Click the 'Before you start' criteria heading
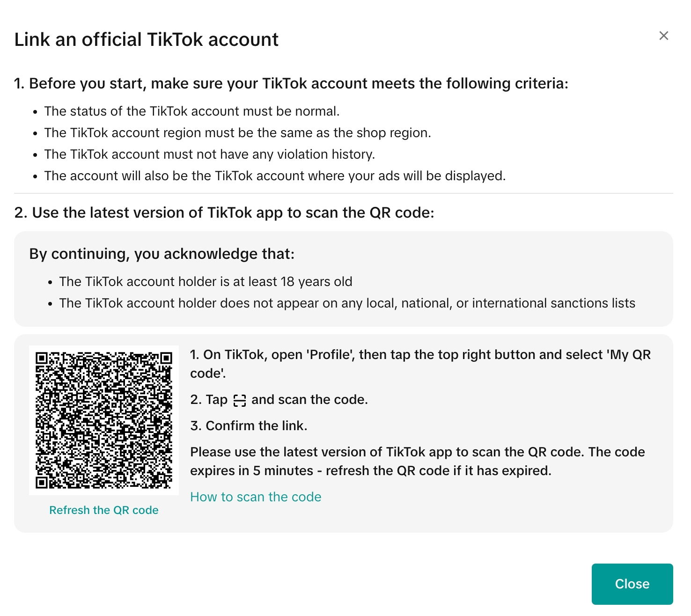Viewport: 691px width, 616px height. pyautogui.click(x=291, y=83)
